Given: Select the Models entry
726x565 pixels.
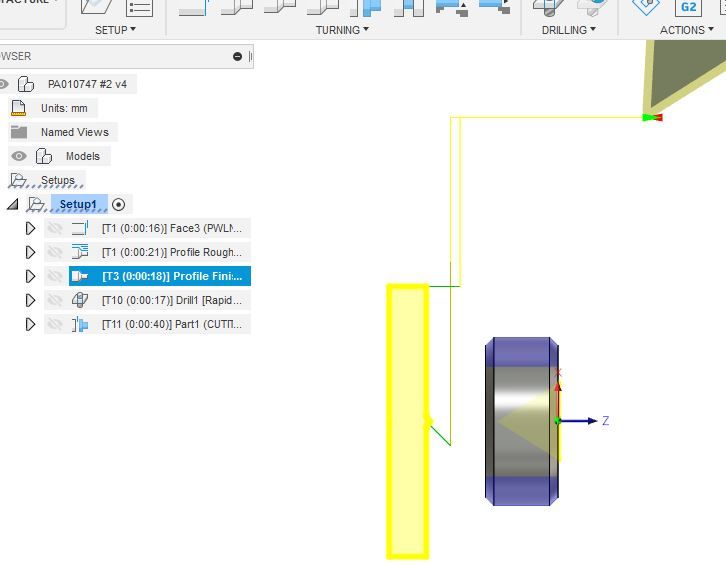Looking at the screenshot, I should [82, 156].
